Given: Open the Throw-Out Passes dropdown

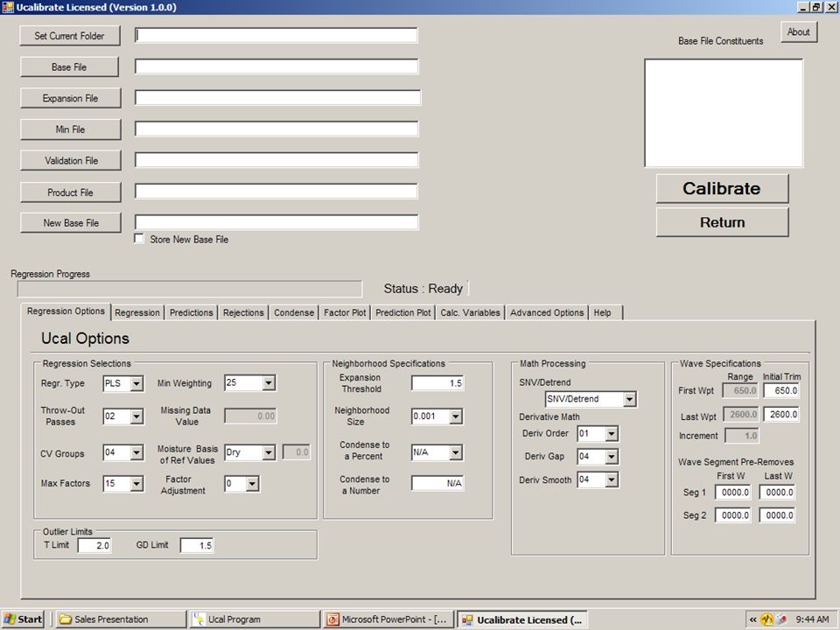Looking at the screenshot, I should pos(136,416).
